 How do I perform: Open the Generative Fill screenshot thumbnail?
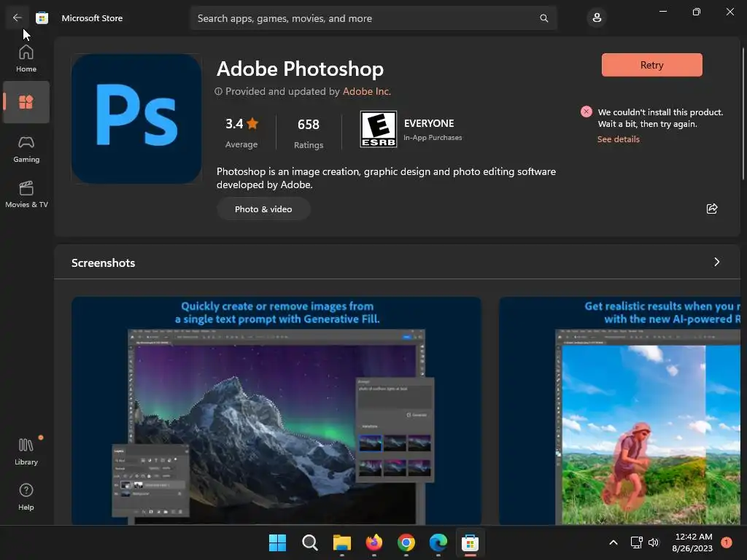coord(276,411)
